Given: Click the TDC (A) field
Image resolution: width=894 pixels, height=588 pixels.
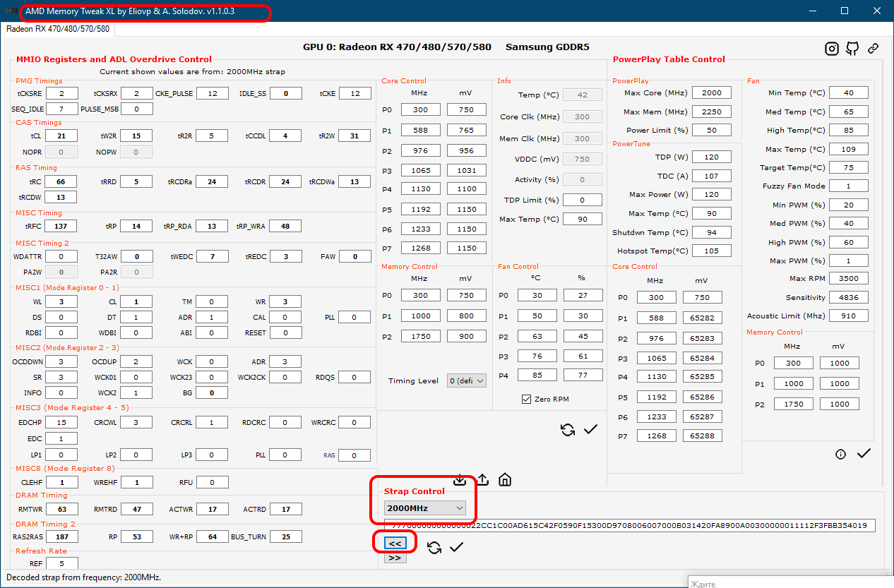Looking at the screenshot, I should pyautogui.click(x=712, y=176).
